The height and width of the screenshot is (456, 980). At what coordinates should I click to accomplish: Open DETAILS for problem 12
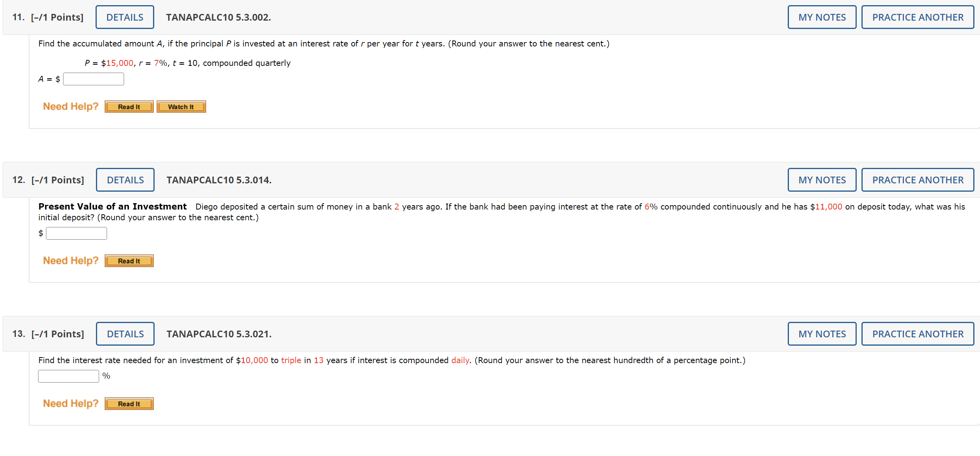click(125, 180)
